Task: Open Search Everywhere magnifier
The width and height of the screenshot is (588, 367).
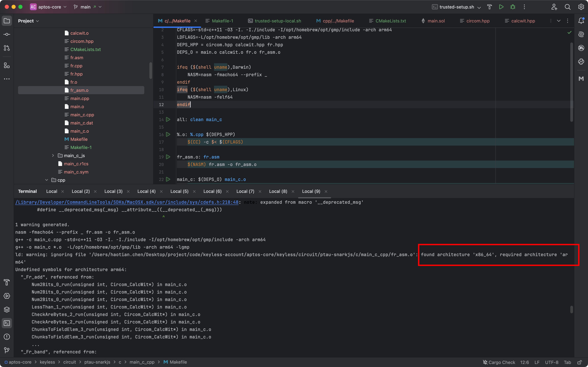Action: click(x=568, y=7)
